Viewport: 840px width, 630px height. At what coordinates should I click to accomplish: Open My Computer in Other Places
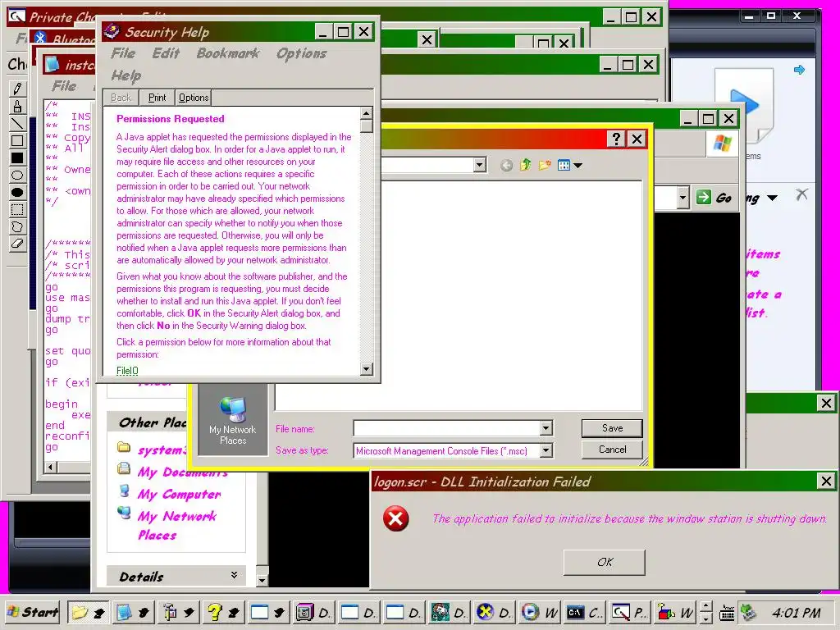coord(179,494)
